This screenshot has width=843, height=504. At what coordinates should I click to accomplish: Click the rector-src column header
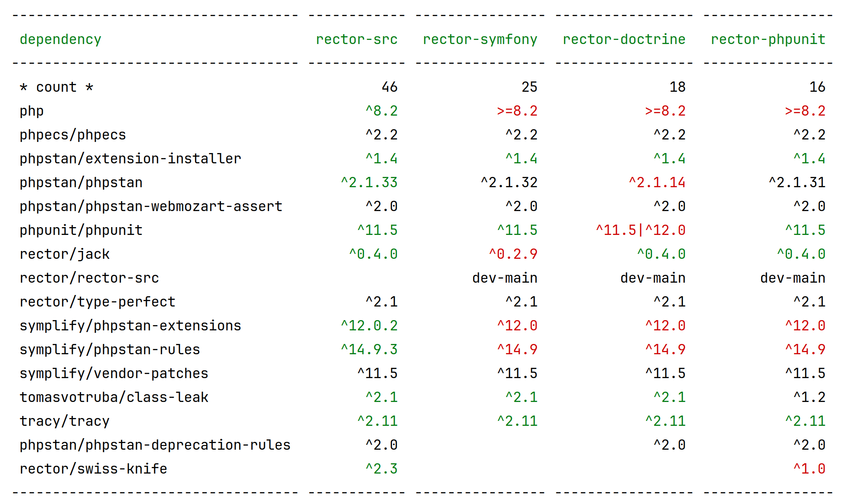pos(356,39)
